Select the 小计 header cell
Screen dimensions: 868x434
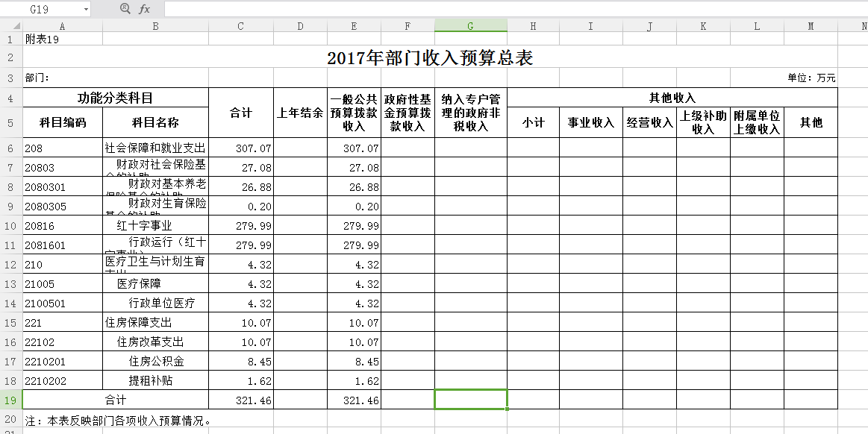tap(533, 123)
